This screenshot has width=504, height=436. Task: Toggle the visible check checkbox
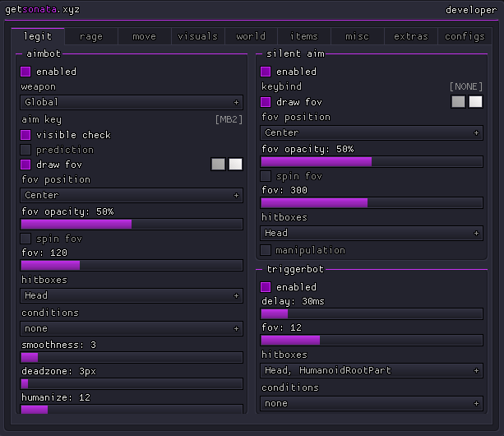coord(25,135)
